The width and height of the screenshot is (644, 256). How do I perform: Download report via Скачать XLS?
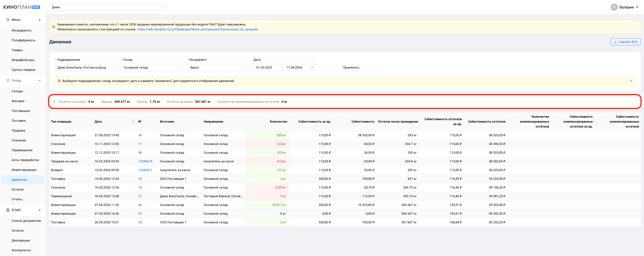[625, 42]
